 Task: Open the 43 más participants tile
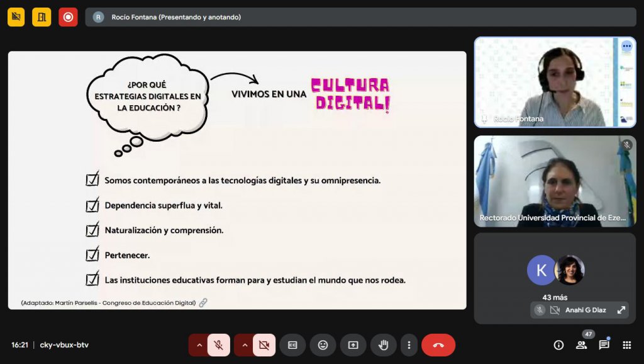pos(555,278)
